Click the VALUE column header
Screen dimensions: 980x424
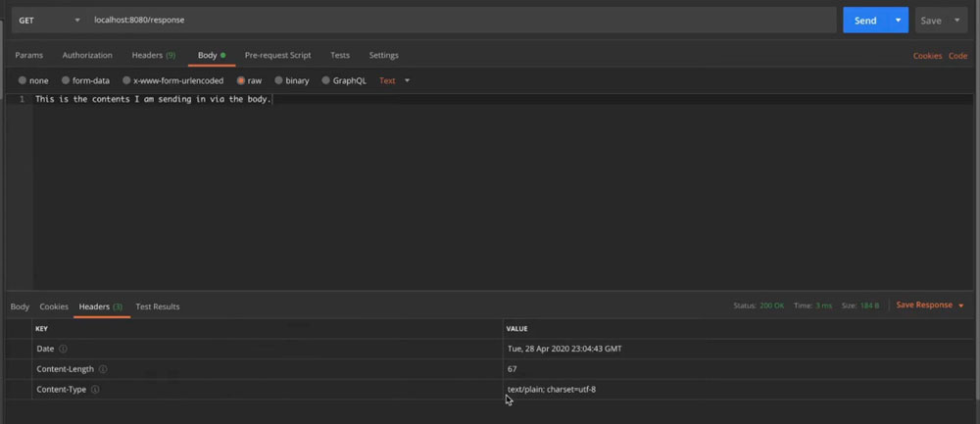click(x=516, y=328)
